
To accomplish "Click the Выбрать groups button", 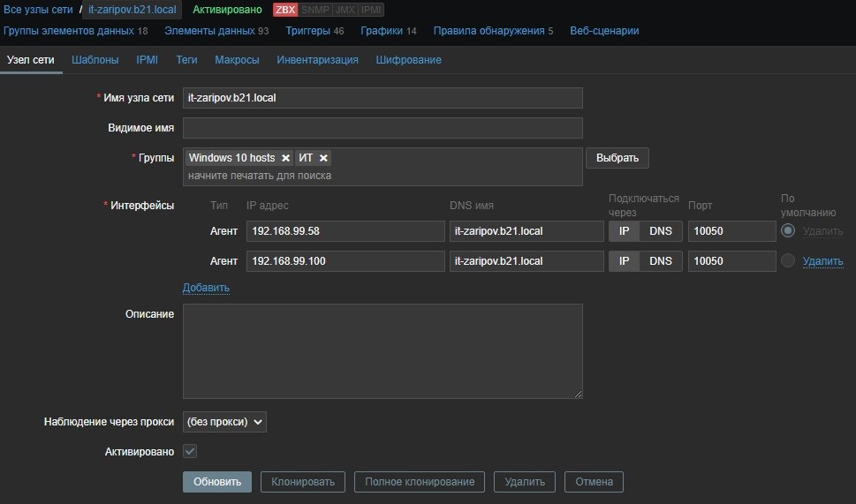I will pos(617,158).
